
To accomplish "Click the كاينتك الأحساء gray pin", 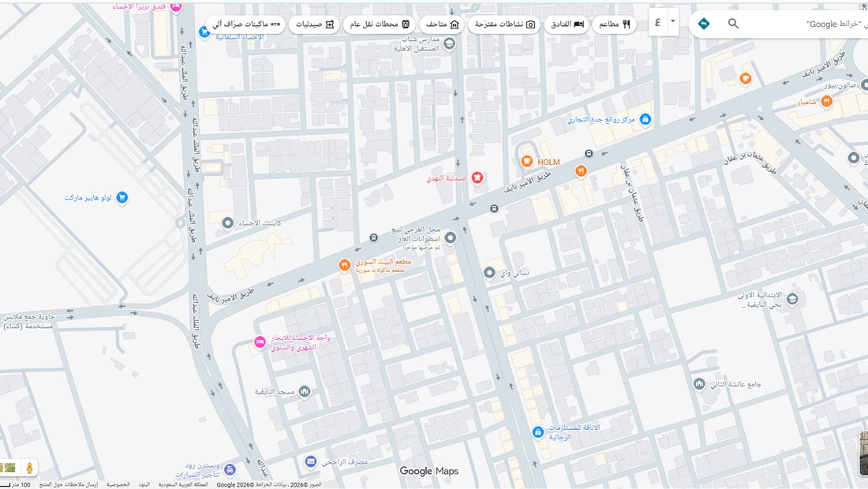I will coord(227,223).
